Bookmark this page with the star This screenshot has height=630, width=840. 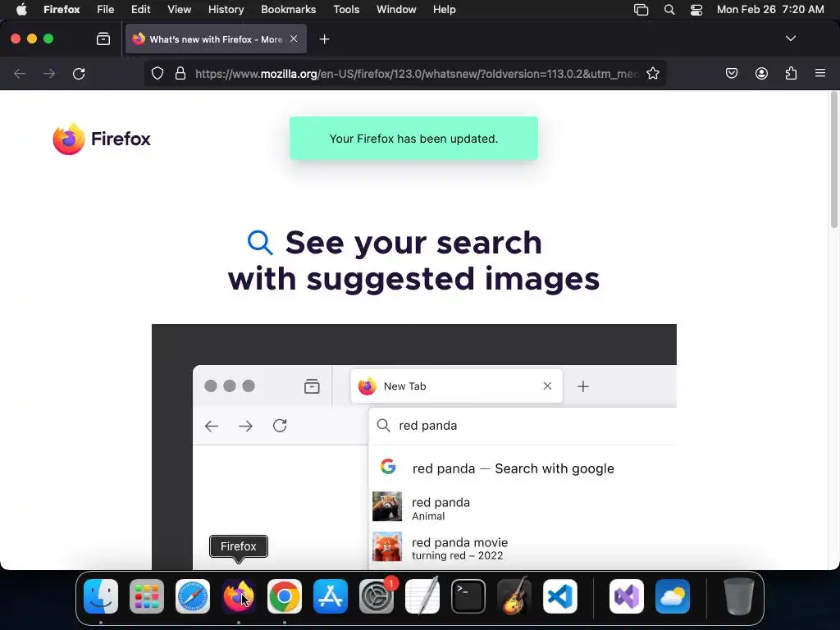(x=652, y=73)
